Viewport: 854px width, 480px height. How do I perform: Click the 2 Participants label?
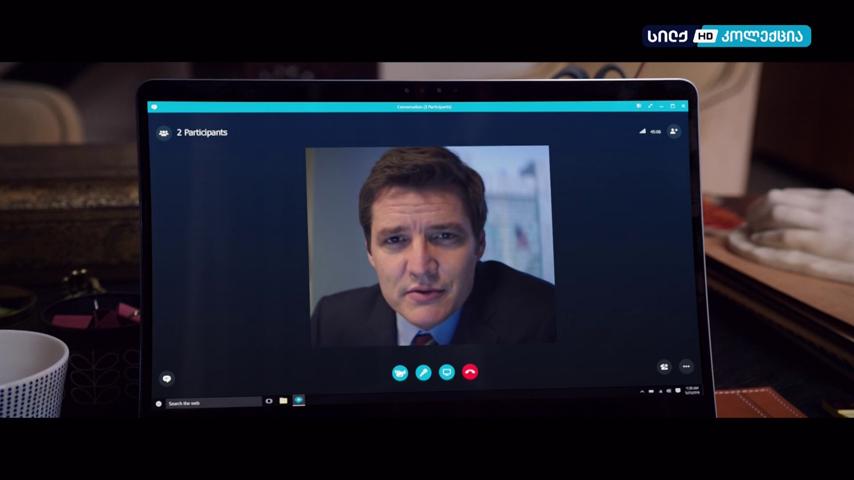click(x=202, y=132)
